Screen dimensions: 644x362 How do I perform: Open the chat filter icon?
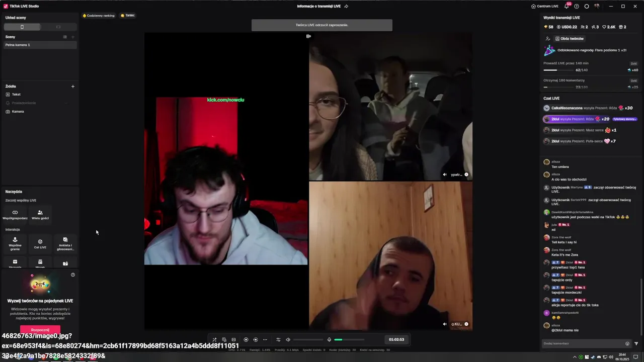click(636, 343)
